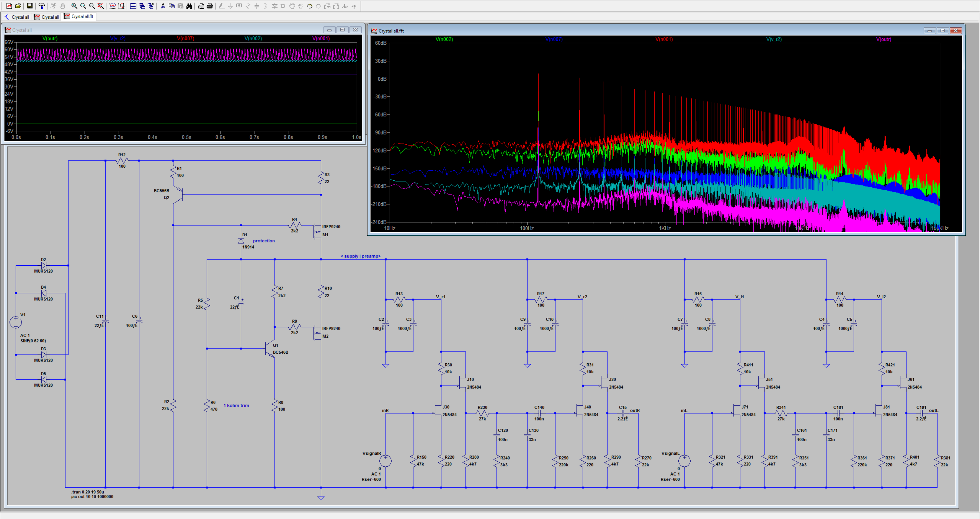Click the BC556B transistor label
This screenshot has height=519, width=980.
(161, 191)
